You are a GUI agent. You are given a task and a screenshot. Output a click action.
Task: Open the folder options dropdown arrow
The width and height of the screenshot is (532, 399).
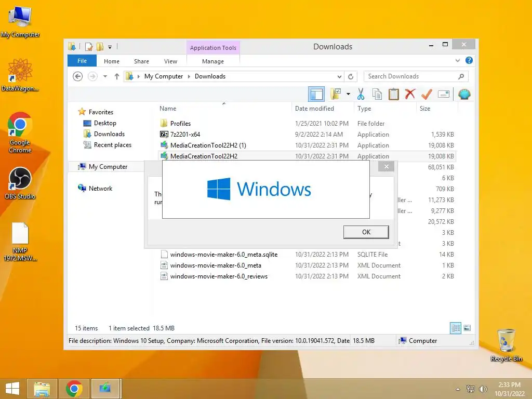(348, 94)
